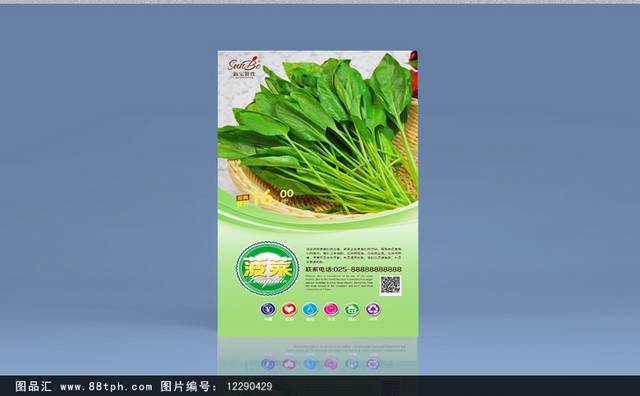640x396 pixels.
Task: Click the image number 12290429
Action: 249,387
